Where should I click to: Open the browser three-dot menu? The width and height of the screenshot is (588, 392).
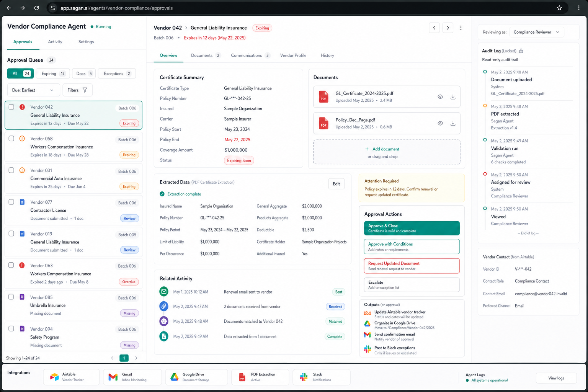pos(579,8)
